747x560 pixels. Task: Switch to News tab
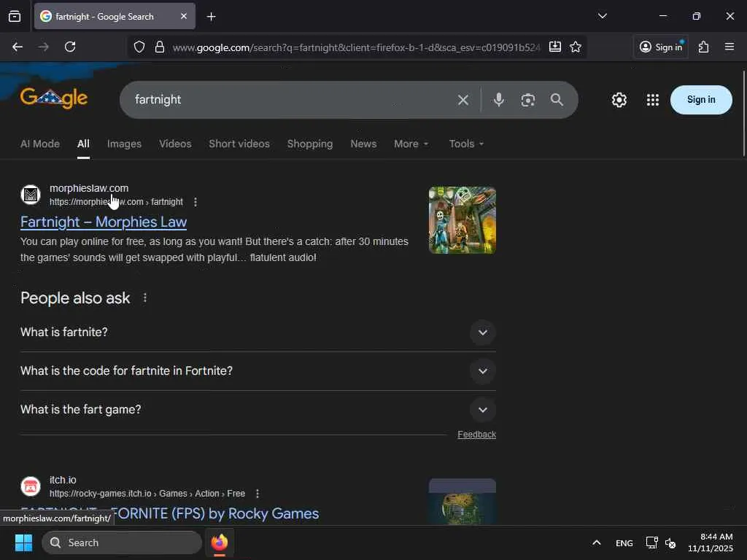click(363, 144)
